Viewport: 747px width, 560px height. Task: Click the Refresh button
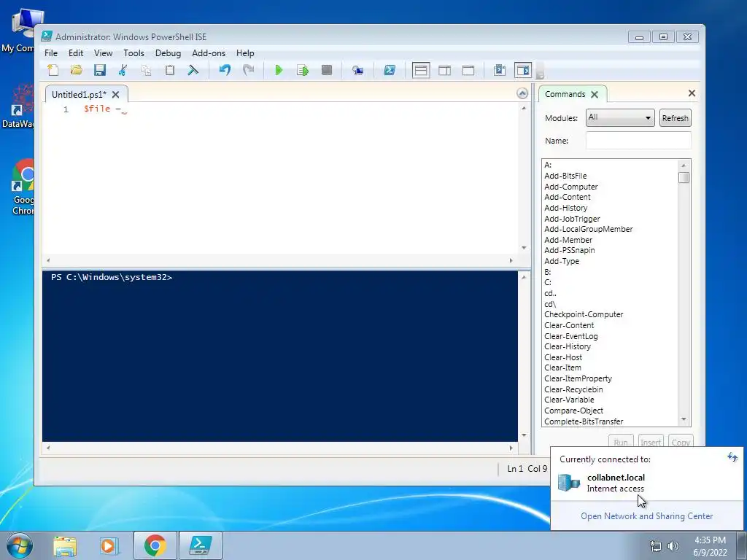675,118
